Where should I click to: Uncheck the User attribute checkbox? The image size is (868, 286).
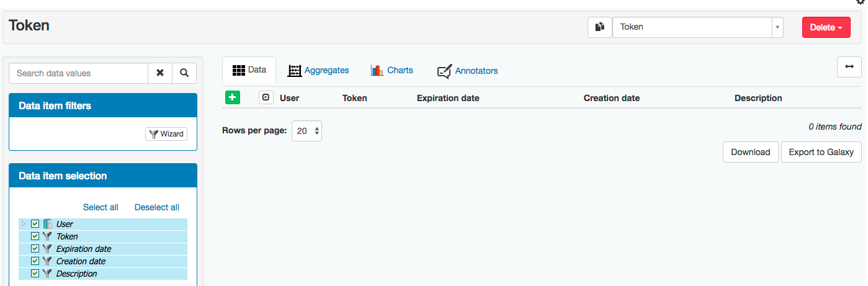35,224
